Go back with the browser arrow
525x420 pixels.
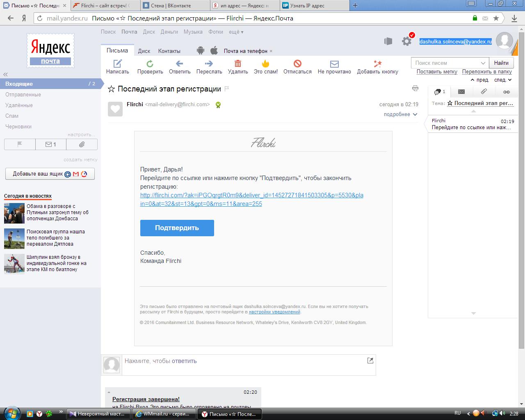tap(11, 18)
